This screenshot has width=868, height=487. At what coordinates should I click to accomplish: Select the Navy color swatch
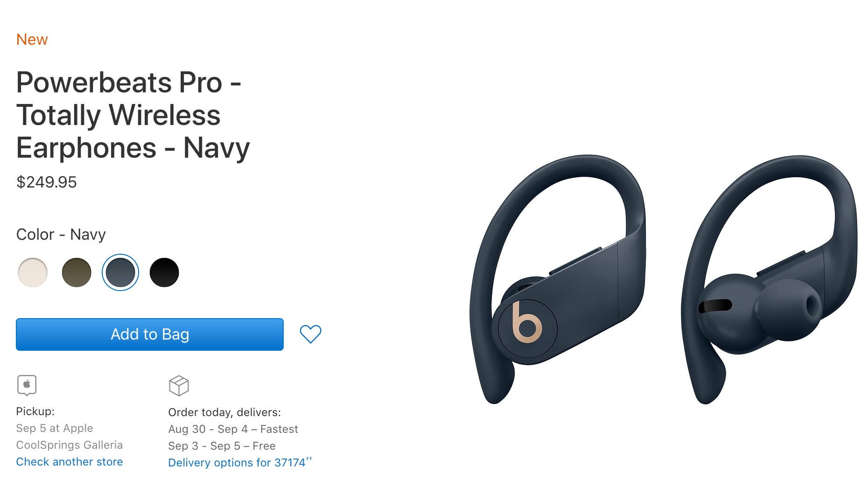pos(120,272)
